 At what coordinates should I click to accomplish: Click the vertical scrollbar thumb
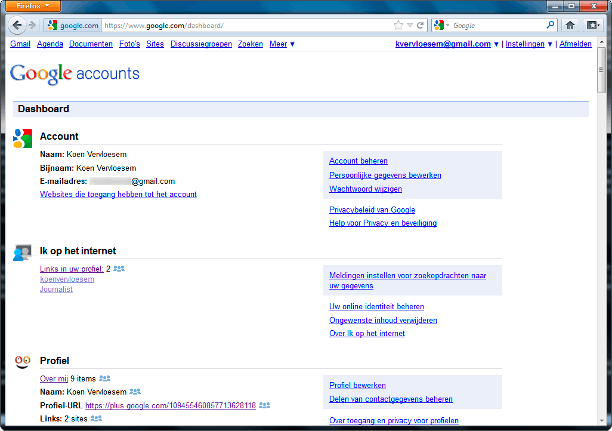(x=601, y=70)
